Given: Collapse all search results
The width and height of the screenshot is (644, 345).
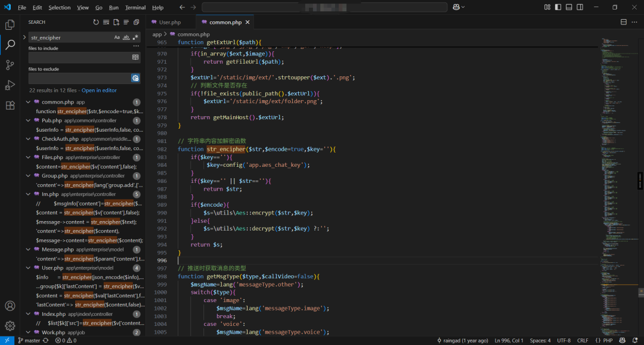Looking at the screenshot, I should tap(136, 22).
